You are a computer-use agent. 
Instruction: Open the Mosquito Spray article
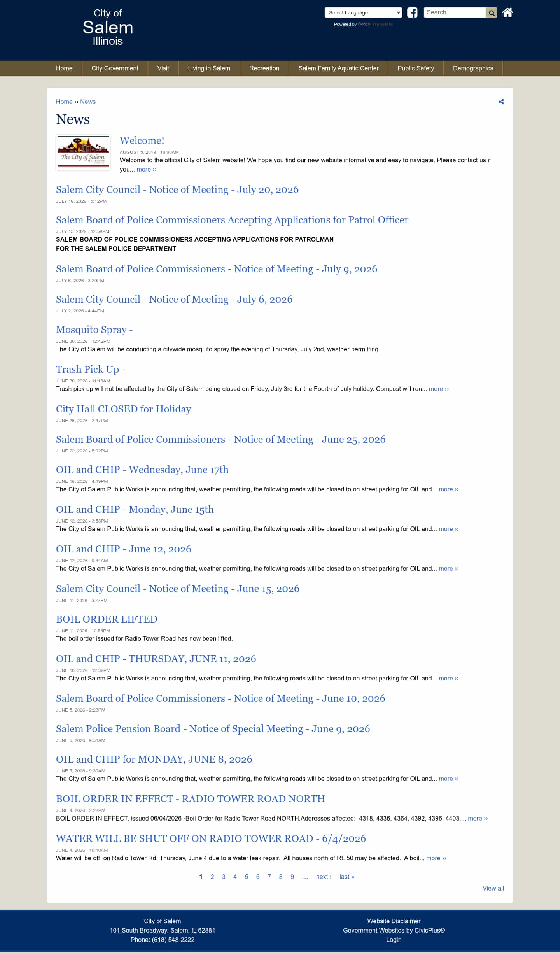pos(94,330)
